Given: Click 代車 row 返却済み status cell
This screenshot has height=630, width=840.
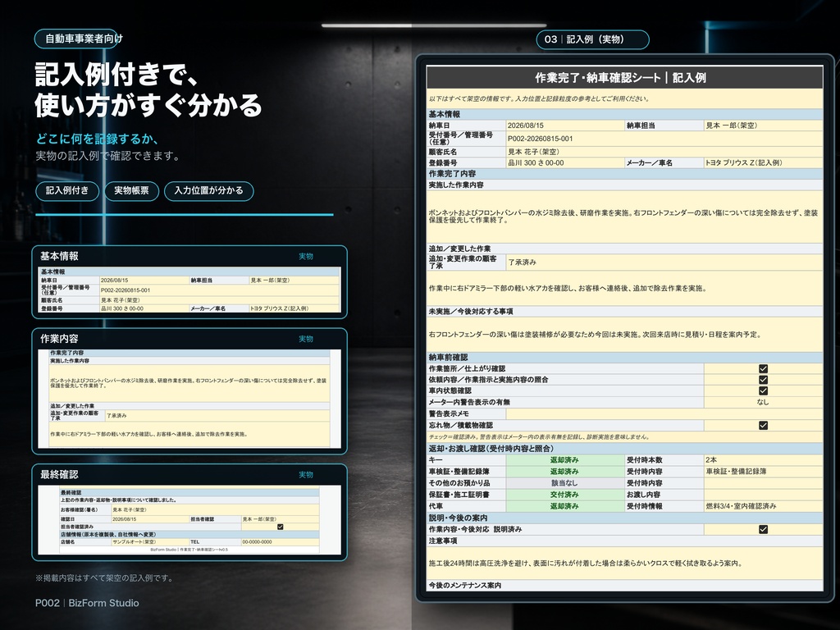Looking at the screenshot, I should [565, 506].
